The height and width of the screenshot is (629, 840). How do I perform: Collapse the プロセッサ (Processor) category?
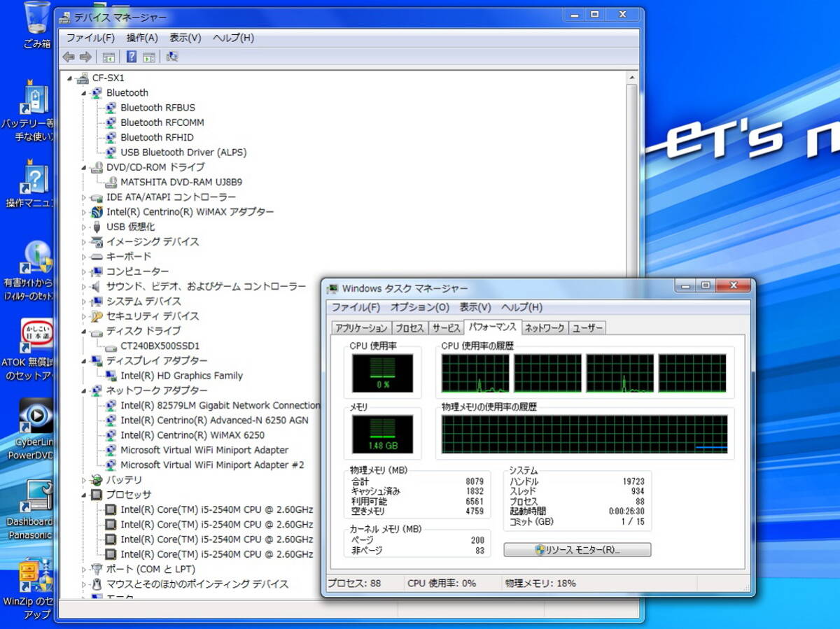coord(85,495)
